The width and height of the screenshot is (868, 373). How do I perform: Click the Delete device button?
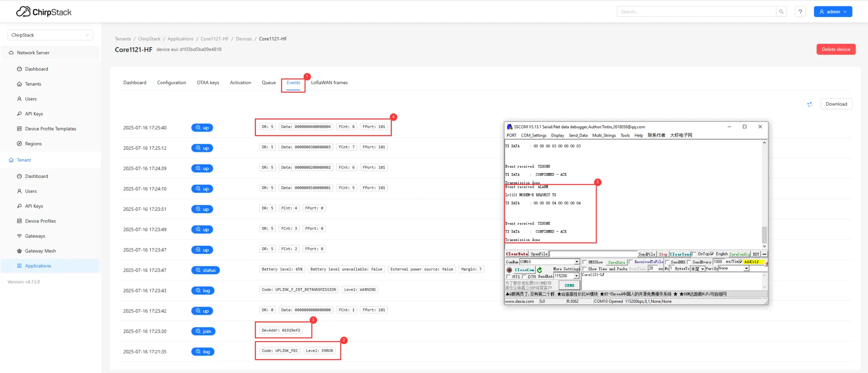[836, 49]
